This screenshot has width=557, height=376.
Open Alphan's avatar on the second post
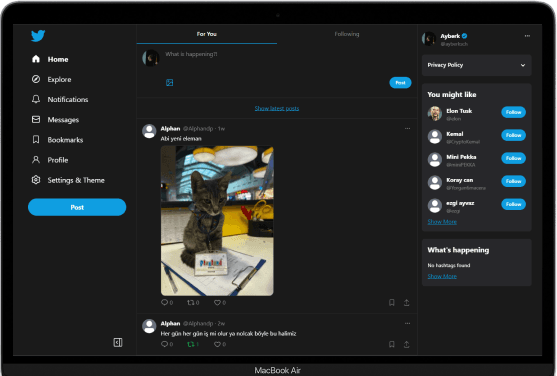149,326
